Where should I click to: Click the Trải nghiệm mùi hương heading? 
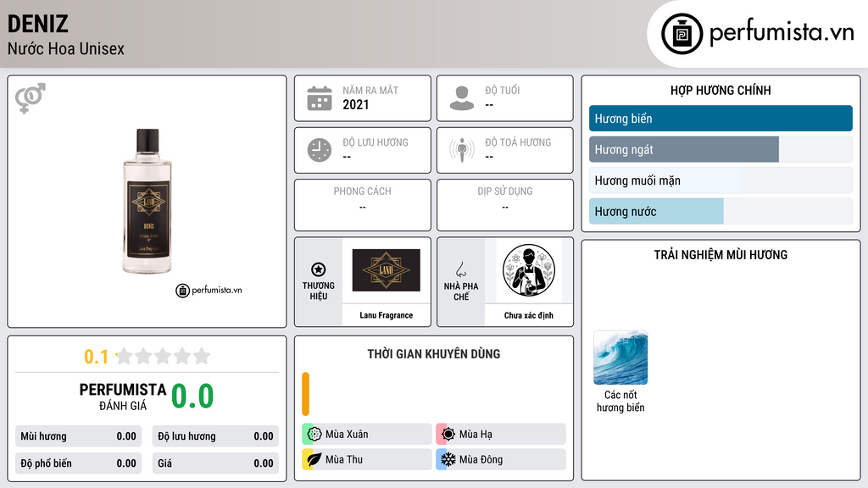pos(721,254)
